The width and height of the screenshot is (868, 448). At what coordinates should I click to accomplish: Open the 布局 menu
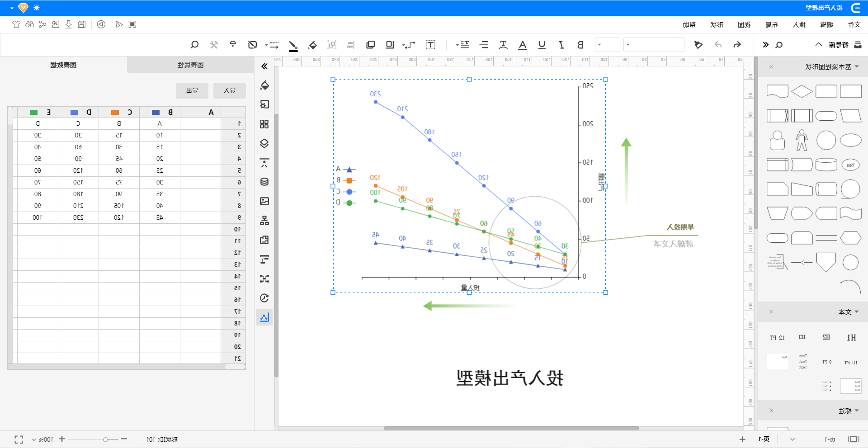[x=772, y=24]
